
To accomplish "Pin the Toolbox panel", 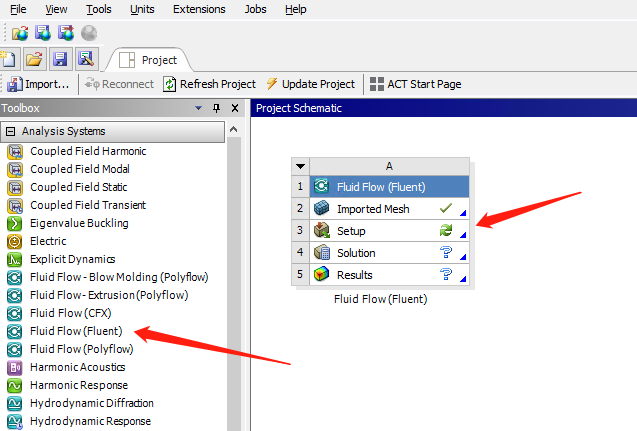I will point(217,108).
